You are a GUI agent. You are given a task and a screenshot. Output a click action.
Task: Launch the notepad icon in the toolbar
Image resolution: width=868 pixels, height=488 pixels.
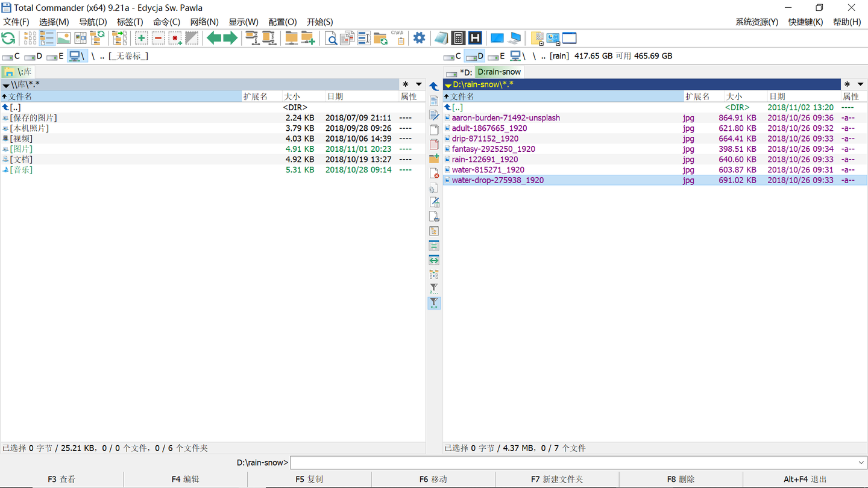tap(441, 39)
